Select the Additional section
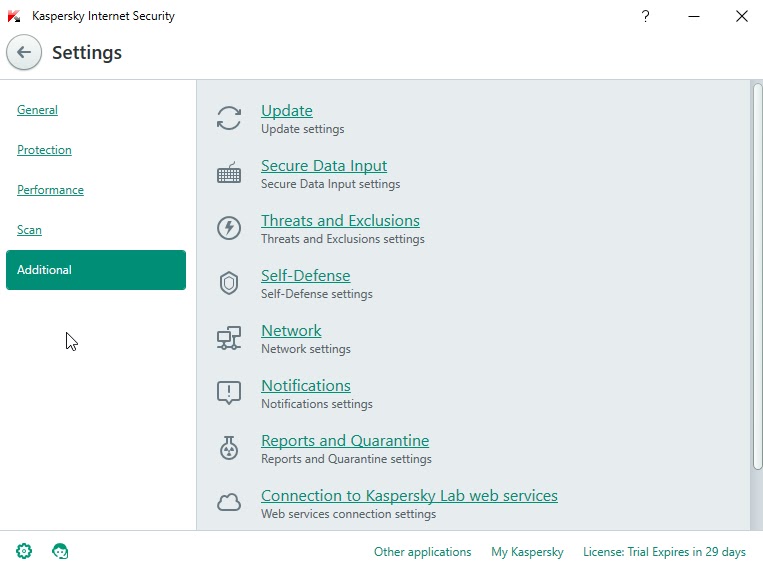763x568 pixels. point(96,270)
